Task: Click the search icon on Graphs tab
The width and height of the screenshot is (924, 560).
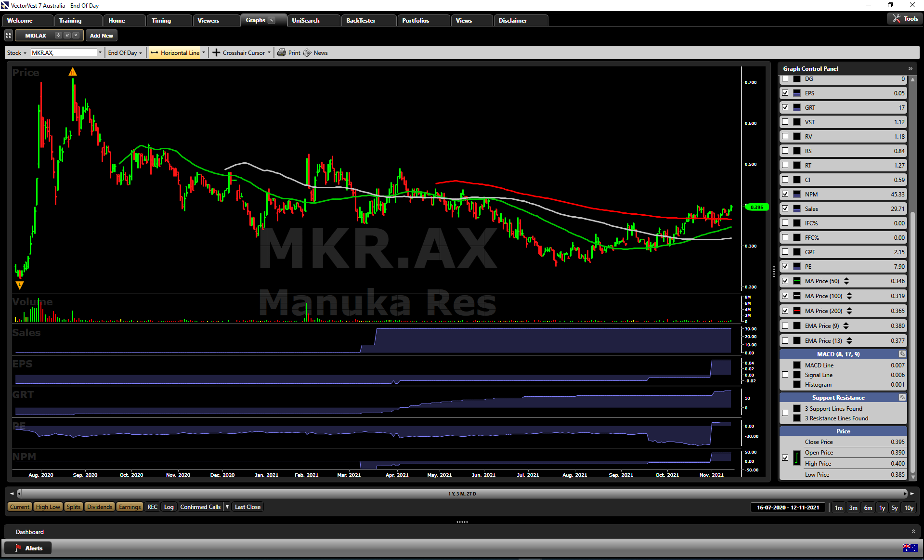Action: 272,20
